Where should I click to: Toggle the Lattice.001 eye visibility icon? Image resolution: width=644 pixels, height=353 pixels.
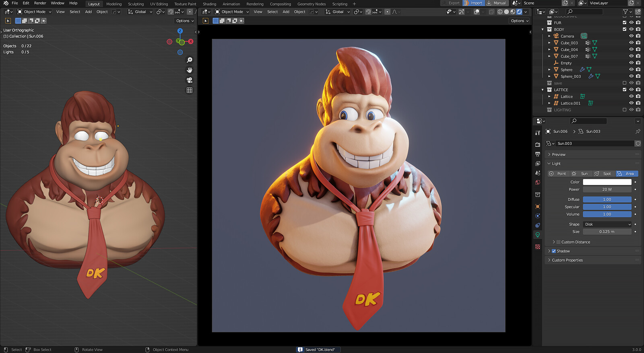coord(631,103)
